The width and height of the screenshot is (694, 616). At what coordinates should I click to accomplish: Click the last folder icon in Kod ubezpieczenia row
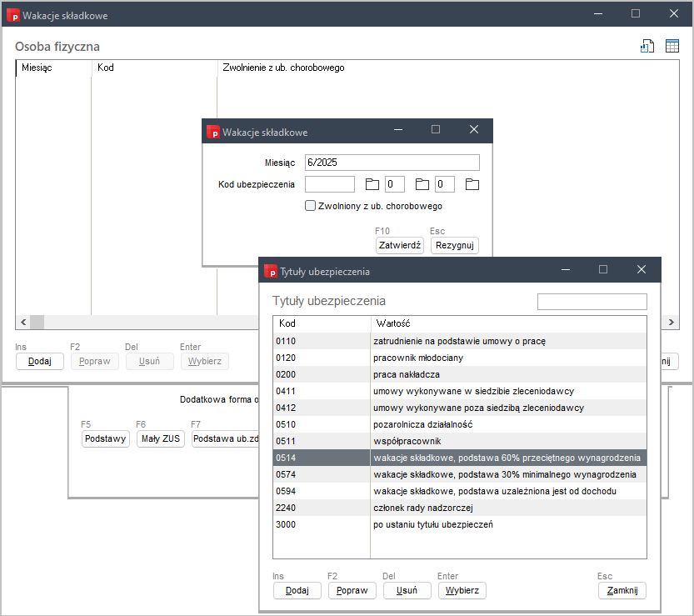tap(472, 184)
